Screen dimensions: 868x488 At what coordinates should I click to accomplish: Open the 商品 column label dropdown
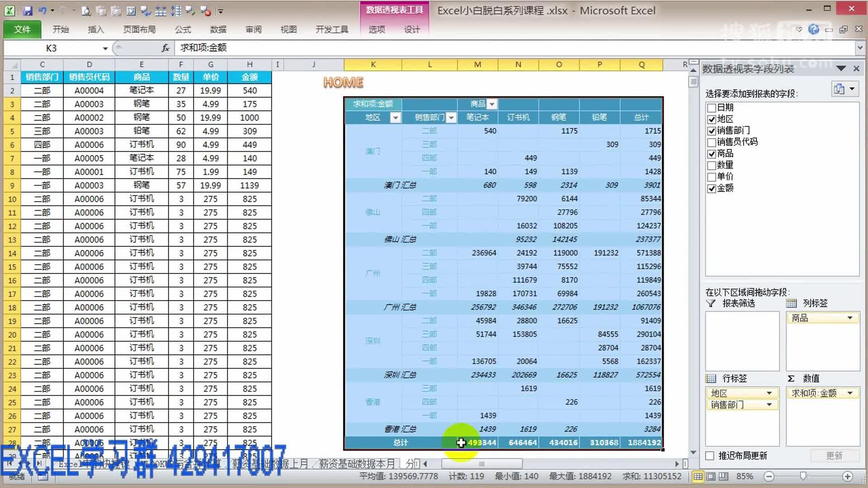[850, 318]
